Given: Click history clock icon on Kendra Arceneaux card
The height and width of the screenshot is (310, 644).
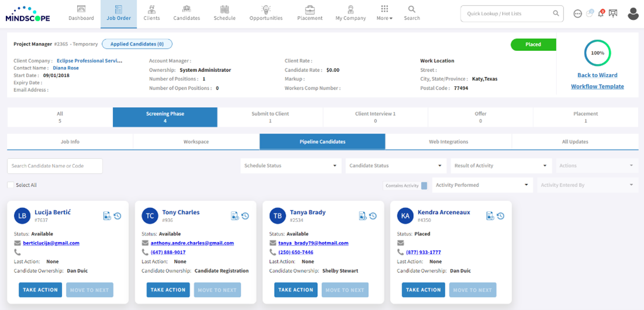Looking at the screenshot, I should click(x=501, y=216).
